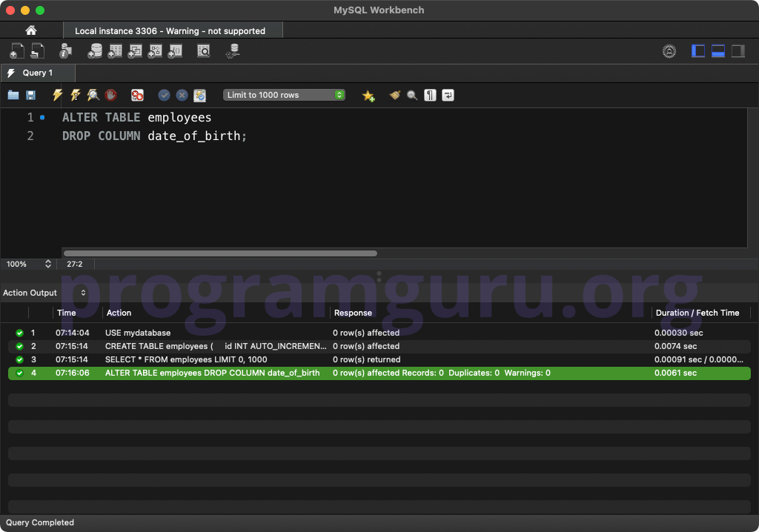The height and width of the screenshot is (532, 759).
Task: Toggle word wrap in editor
Action: click(448, 95)
